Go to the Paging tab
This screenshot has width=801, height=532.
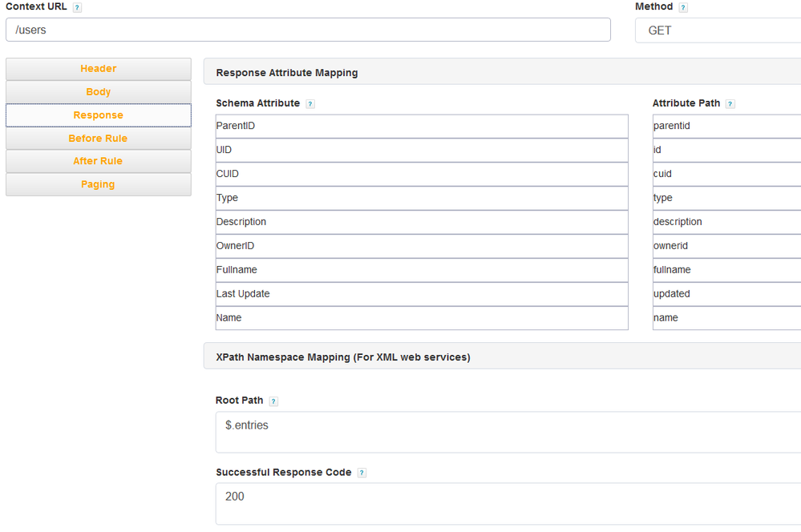[99, 184]
